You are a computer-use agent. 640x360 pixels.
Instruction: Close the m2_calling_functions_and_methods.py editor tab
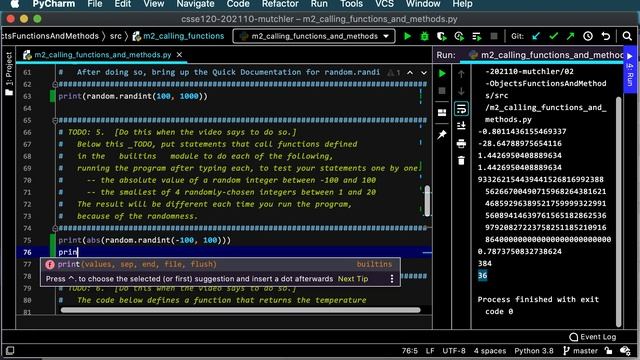click(179, 55)
